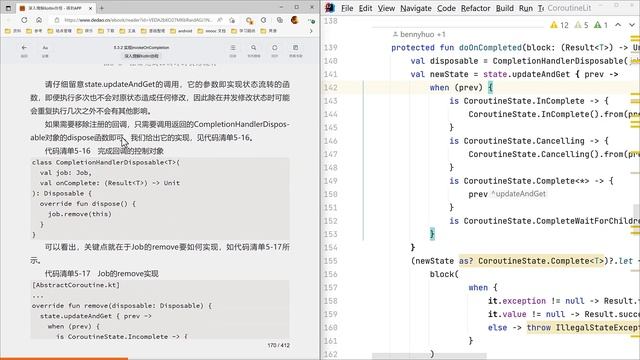Image resolution: width=640 pixels, height=360 pixels.
Task: Open the browser profile avatar
Action: (295, 20)
